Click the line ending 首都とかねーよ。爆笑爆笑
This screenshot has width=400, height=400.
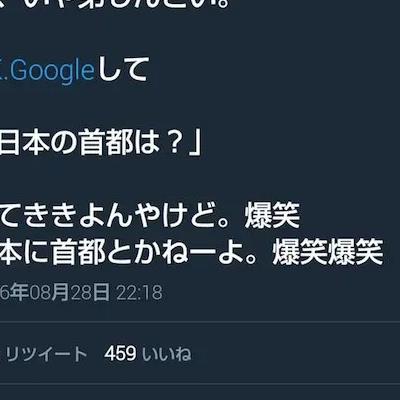[x=192, y=252]
